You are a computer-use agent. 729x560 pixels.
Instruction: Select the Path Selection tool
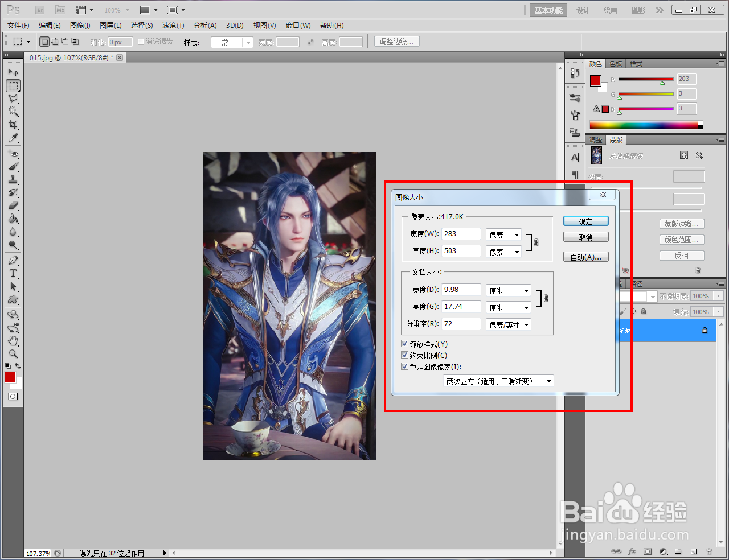(x=13, y=287)
